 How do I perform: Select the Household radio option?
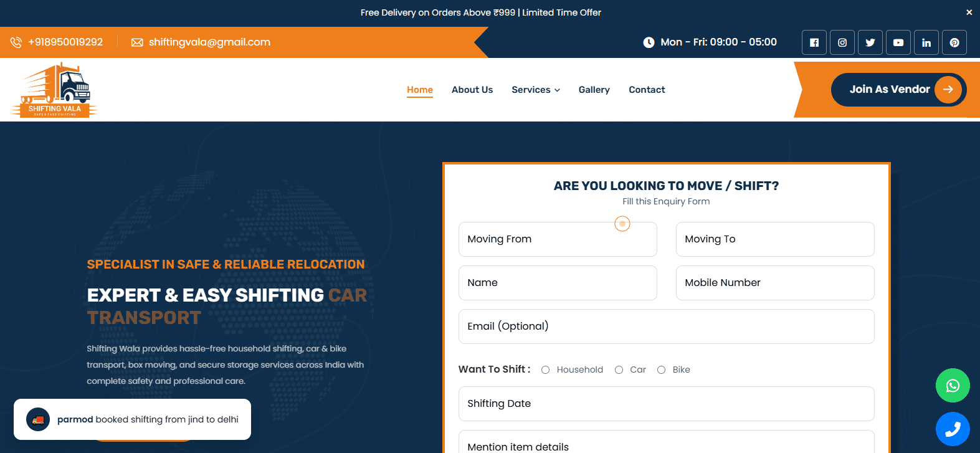coord(545,370)
